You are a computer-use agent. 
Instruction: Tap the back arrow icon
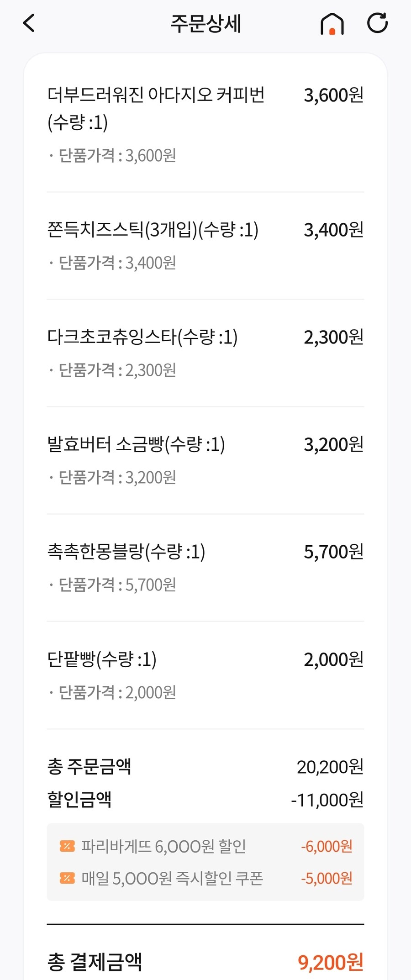29,23
